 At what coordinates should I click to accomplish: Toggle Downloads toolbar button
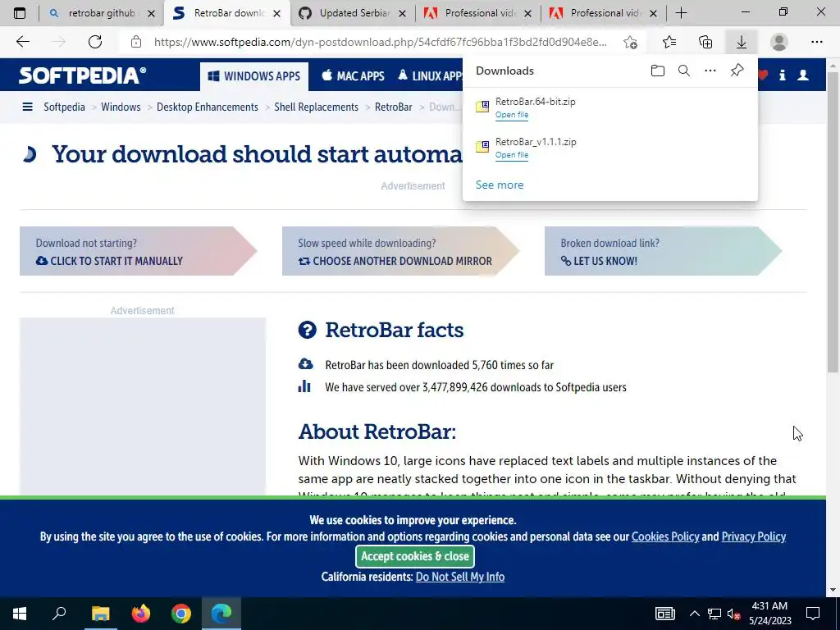[742, 42]
